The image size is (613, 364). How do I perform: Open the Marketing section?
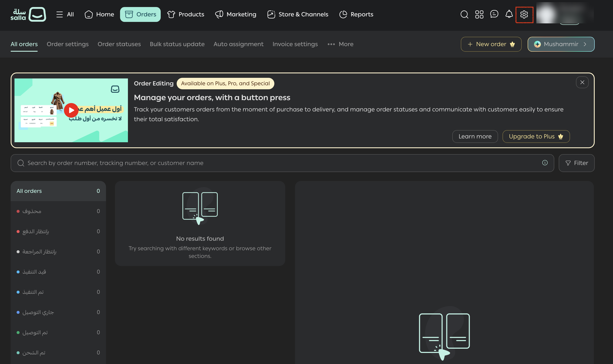(236, 14)
